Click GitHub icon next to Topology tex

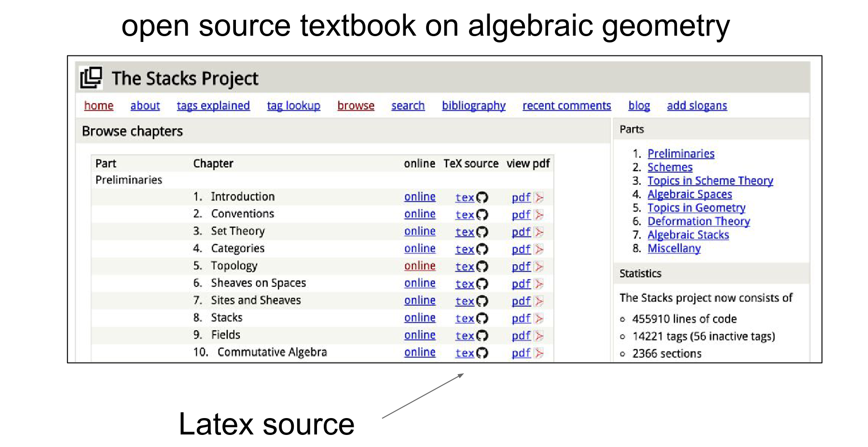click(482, 267)
